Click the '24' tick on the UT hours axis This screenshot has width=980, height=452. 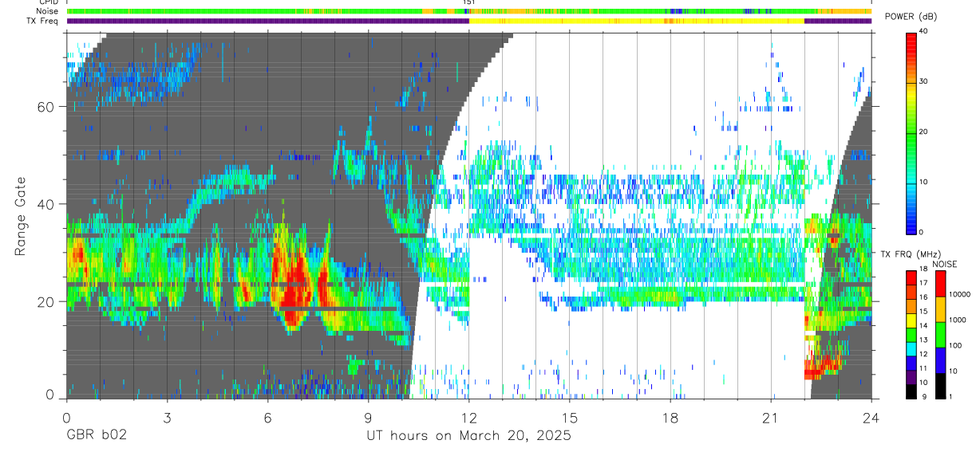tap(871, 418)
